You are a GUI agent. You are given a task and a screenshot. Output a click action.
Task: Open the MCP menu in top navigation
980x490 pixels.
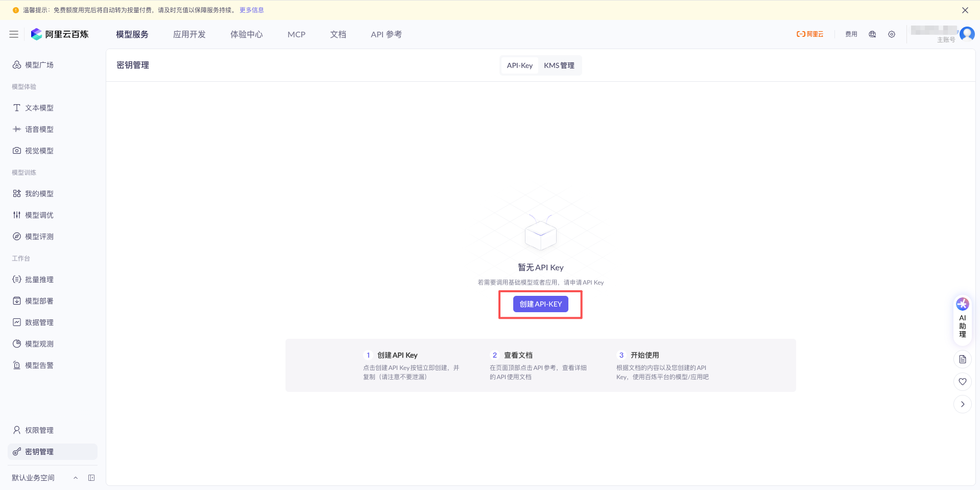point(296,34)
